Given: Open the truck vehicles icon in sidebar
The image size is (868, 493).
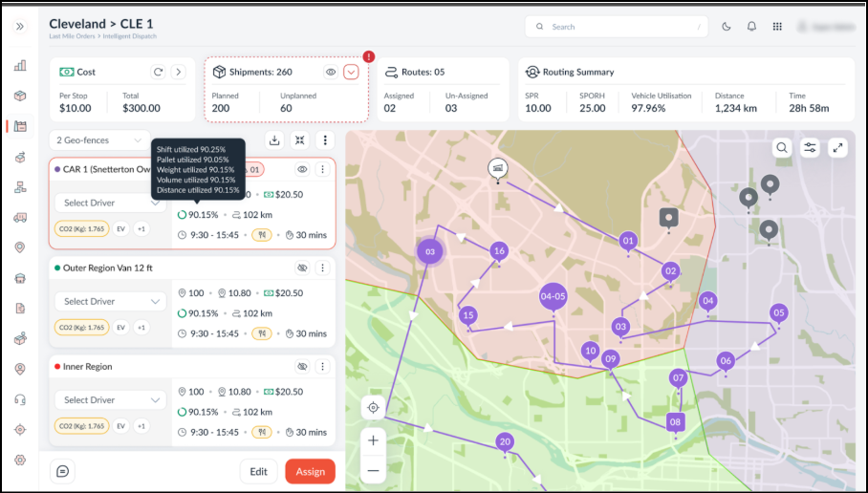Looking at the screenshot, I should pyautogui.click(x=20, y=218).
